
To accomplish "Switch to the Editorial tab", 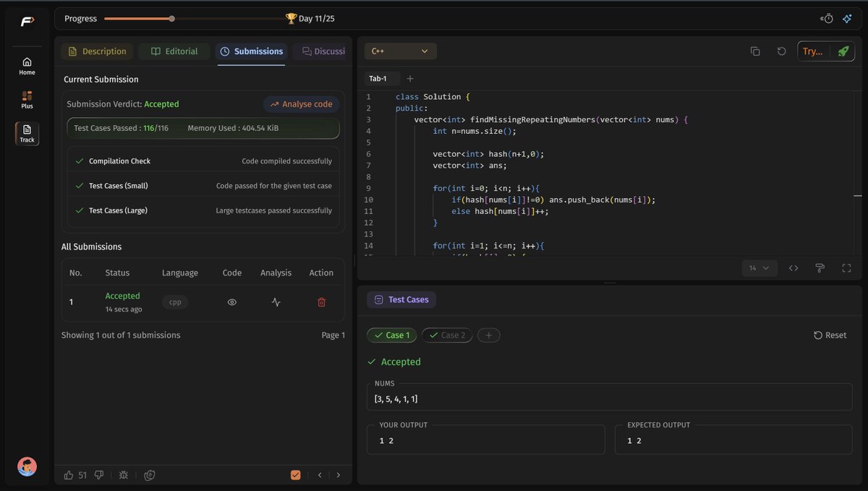I will [x=174, y=51].
